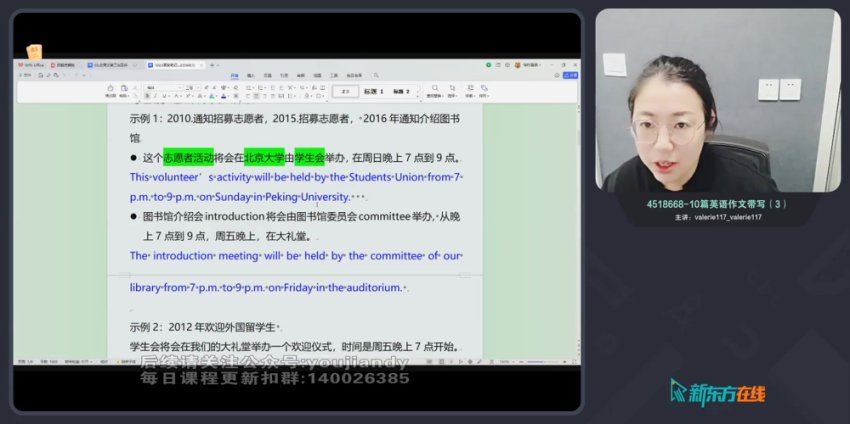Open the 开始 (Home) ribbon tab
850x424 pixels.
tap(234, 75)
